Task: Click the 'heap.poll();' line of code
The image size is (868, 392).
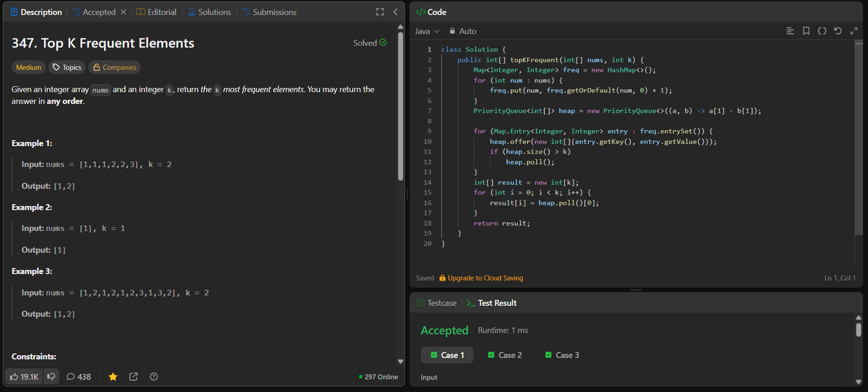Action: [x=530, y=163]
